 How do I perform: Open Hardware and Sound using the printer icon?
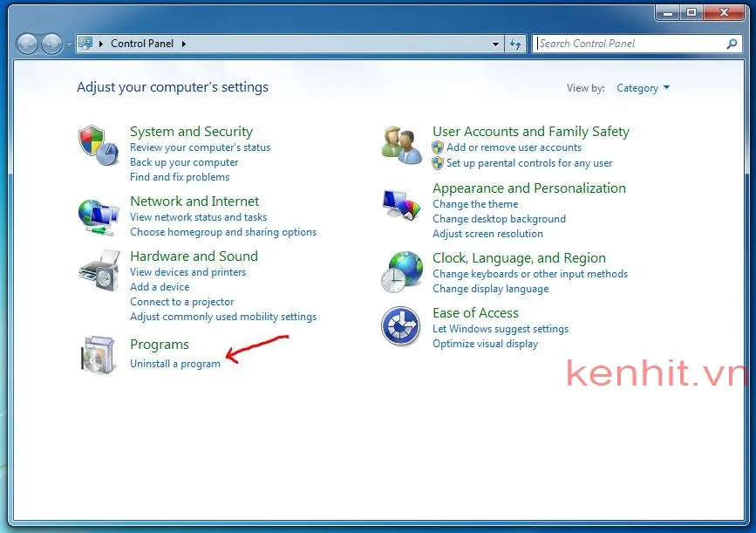[x=99, y=270]
